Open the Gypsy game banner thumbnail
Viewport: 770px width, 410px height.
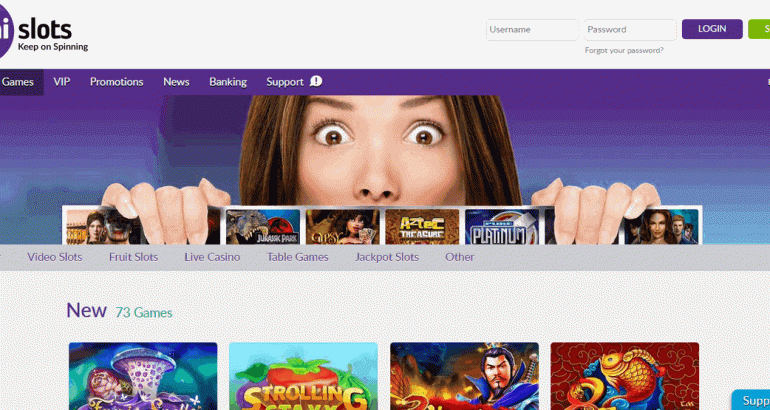pos(342,227)
